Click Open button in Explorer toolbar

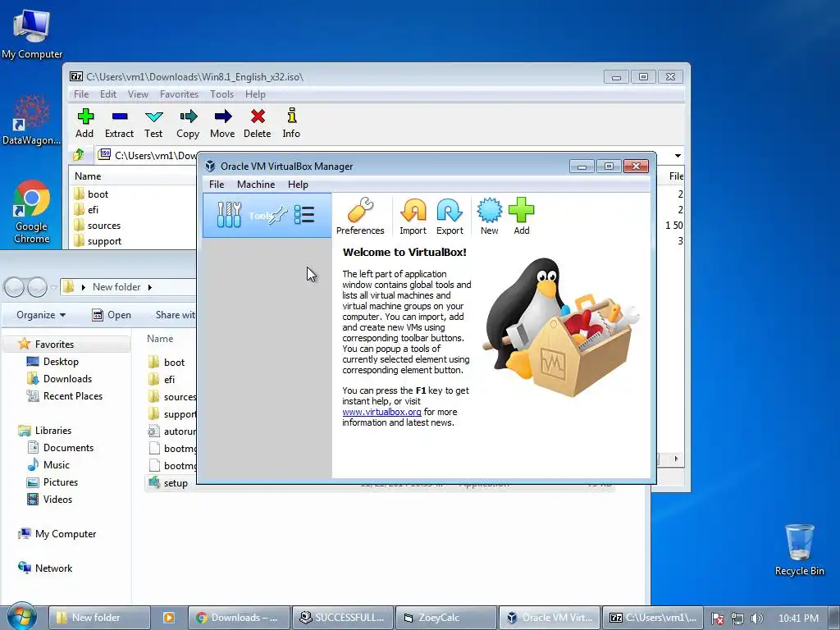pos(112,315)
